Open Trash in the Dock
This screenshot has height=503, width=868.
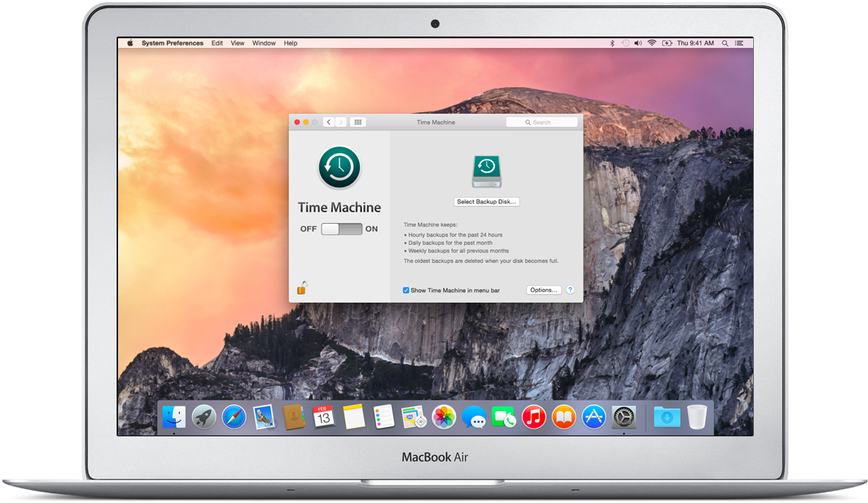[x=697, y=418]
